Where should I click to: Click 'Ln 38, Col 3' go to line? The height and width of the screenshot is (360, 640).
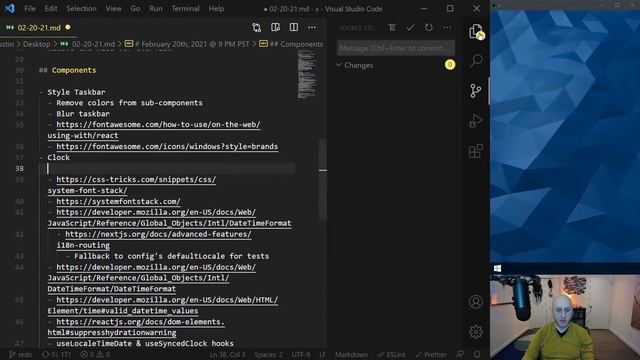227,355
